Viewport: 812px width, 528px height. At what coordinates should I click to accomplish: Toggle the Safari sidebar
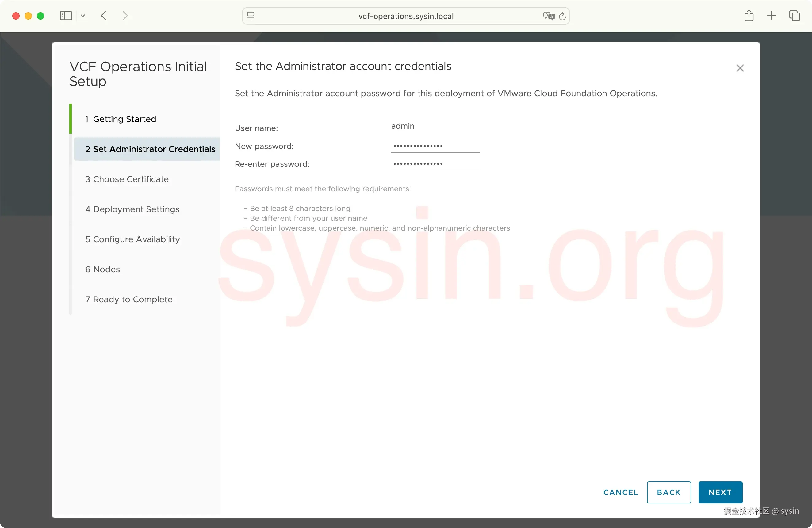(66, 16)
